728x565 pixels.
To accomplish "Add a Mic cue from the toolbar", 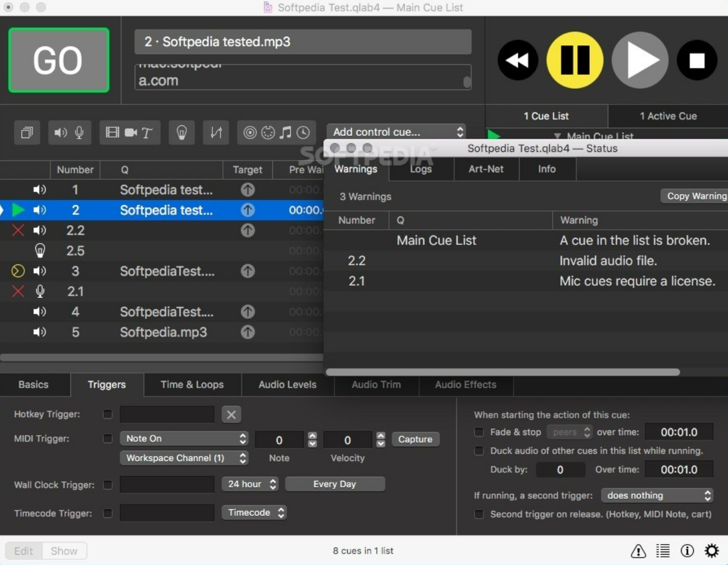I will coord(80,133).
